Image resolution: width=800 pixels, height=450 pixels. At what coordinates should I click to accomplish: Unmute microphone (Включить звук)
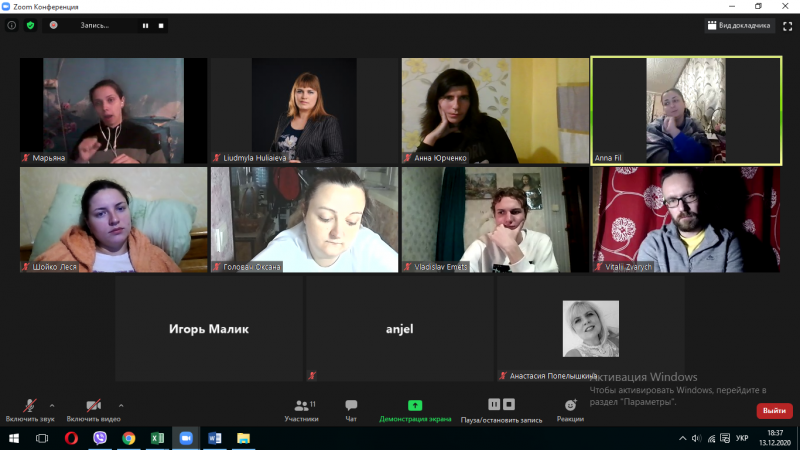[x=30, y=410]
